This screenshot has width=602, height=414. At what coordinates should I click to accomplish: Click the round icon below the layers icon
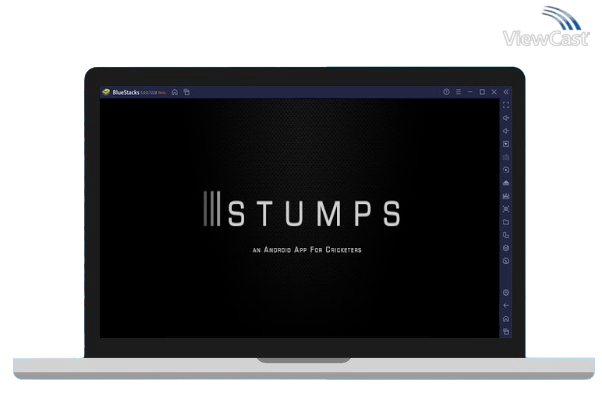pos(506,261)
